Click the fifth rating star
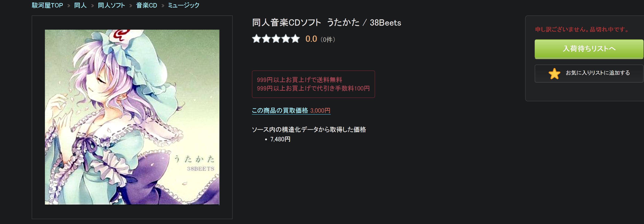This screenshot has width=644, height=224. pos(295,39)
